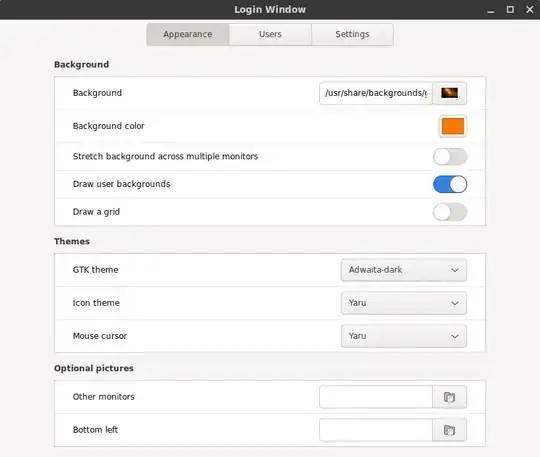Browse files for Bottom left picture
The image size is (540, 457).
(x=449, y=430)
